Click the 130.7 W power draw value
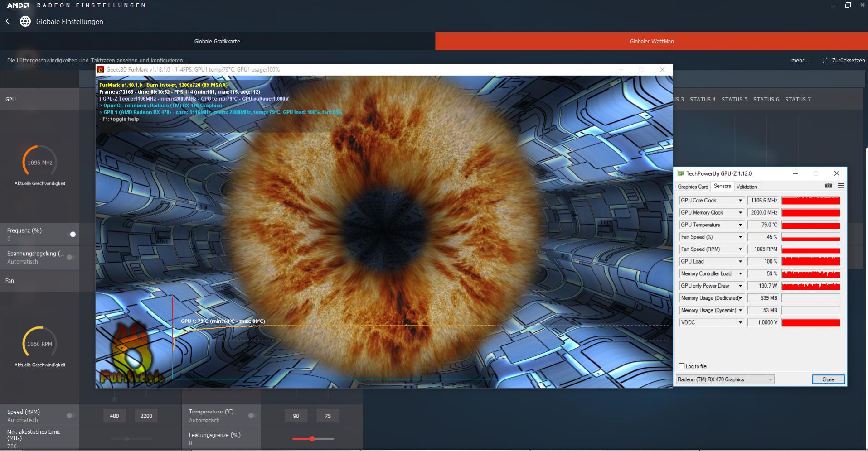The height and width of the screenshot is (451, 868). 763,286
